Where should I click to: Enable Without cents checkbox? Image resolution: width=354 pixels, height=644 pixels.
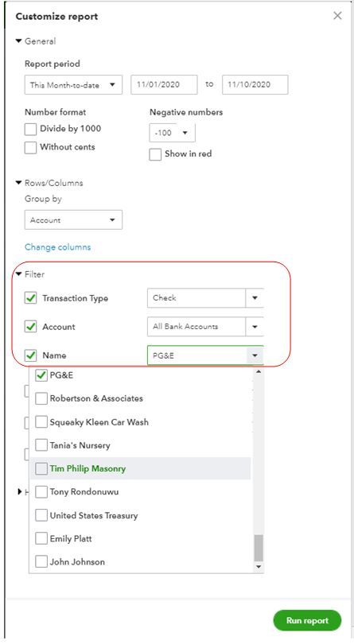pos(30,147)
